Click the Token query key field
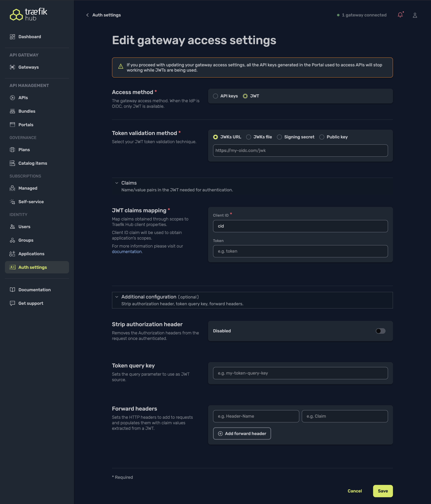The image size is (431, 504). pos(300,373)
